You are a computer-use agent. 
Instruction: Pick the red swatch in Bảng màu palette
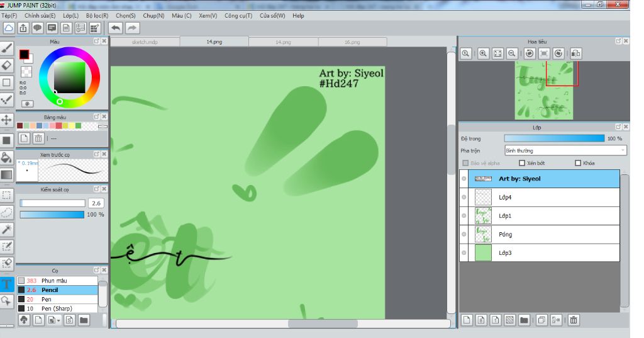58,126
